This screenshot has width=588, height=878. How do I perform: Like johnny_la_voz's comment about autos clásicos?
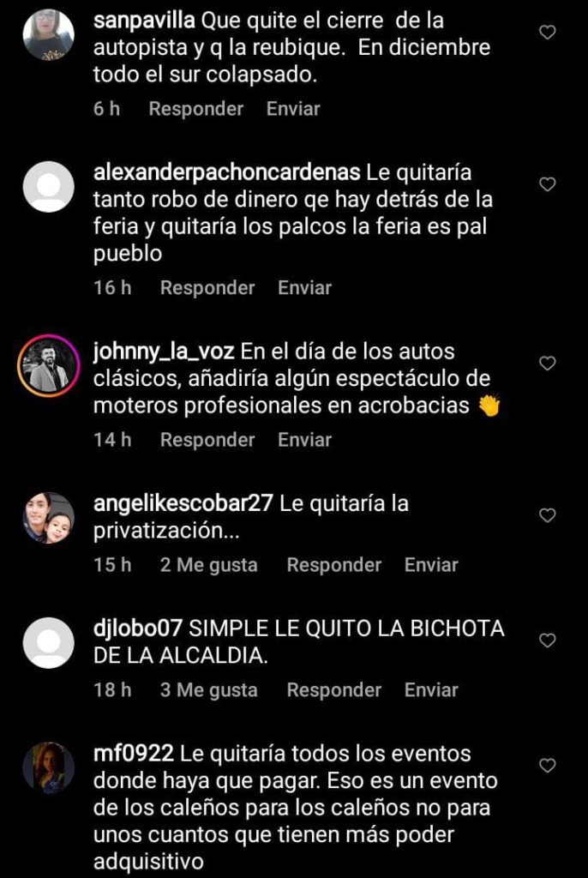[547, 364]
